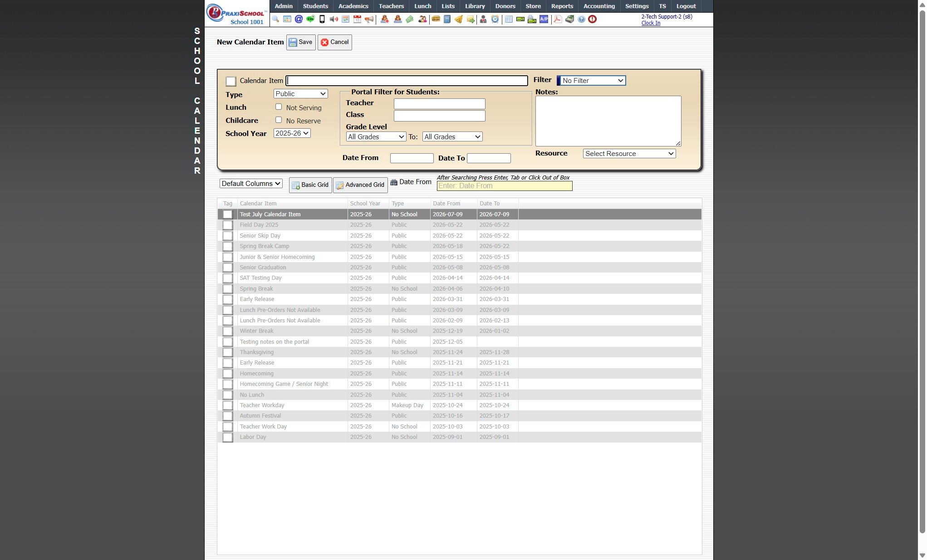
Task: Click the Clock In link
Action: pos(651,23)
